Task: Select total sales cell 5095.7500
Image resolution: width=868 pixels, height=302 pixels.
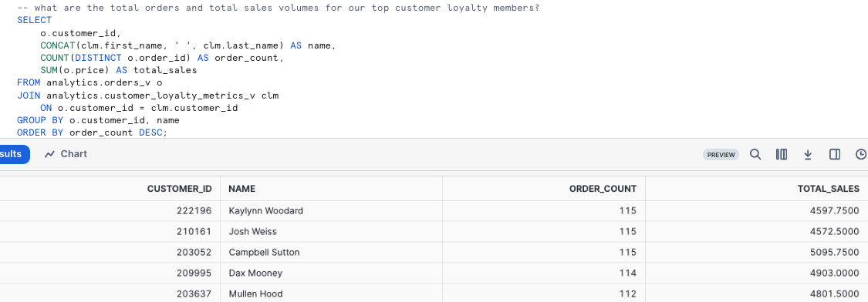Action: point(757,252)
